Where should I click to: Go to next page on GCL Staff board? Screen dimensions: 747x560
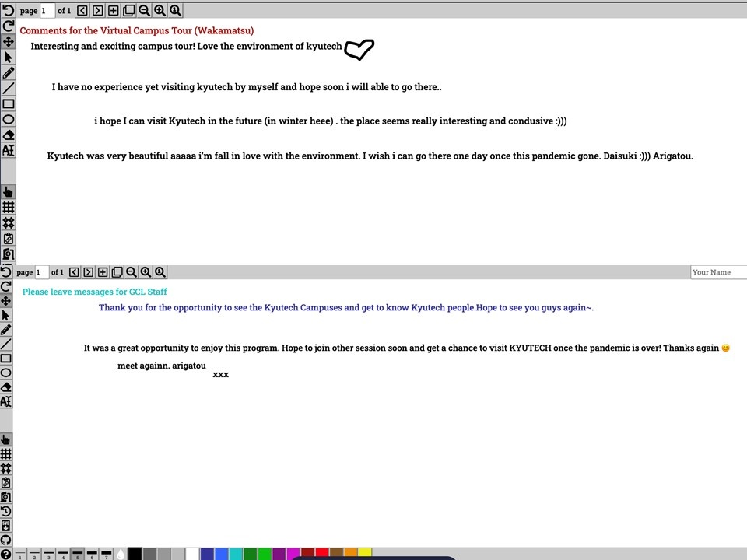point(88,272)
